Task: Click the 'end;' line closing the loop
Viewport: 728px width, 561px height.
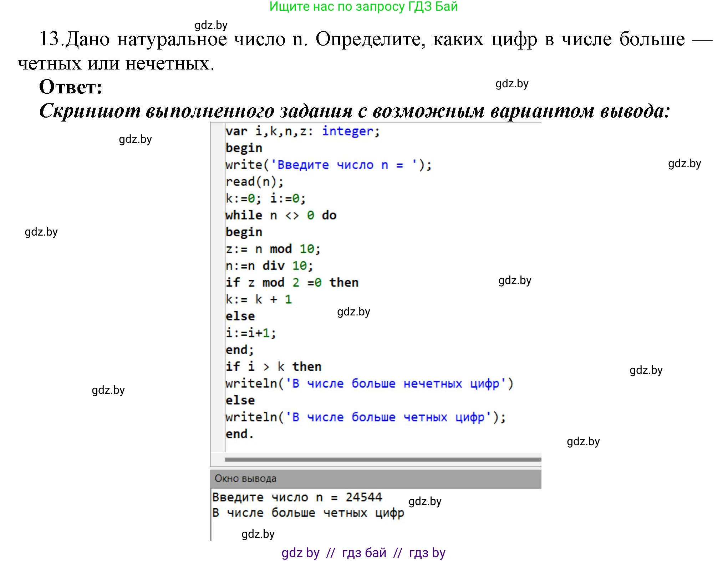Action: (240, 350)
